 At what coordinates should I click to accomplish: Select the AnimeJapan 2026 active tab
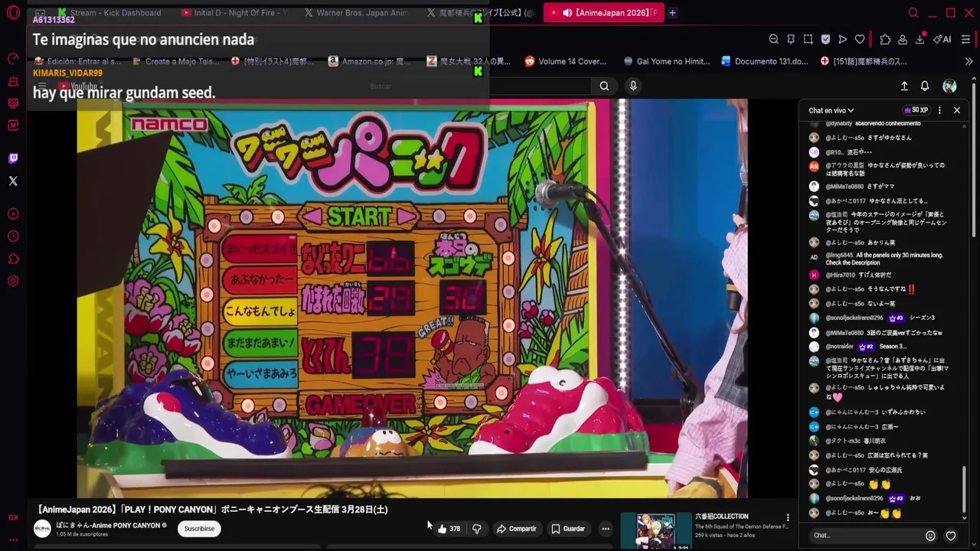[604, 13]
